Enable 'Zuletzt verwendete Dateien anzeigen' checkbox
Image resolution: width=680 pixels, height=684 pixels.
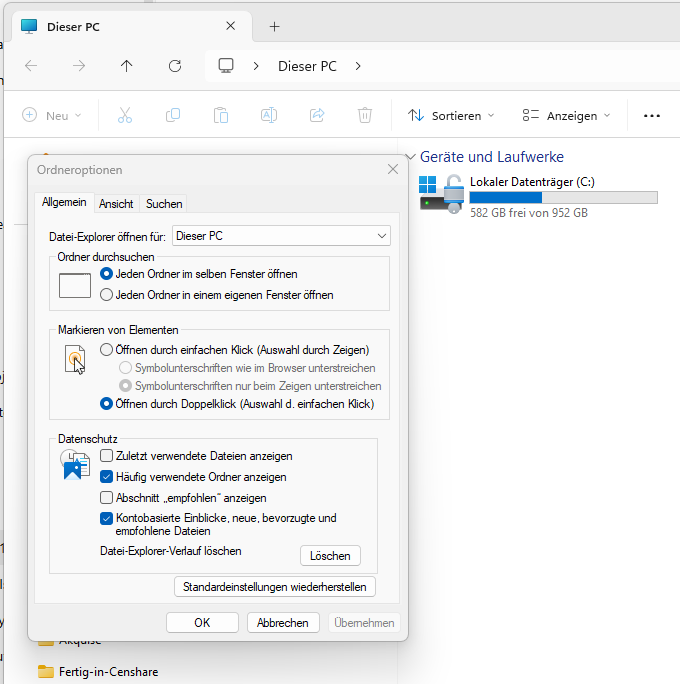[x=107, y=456]
